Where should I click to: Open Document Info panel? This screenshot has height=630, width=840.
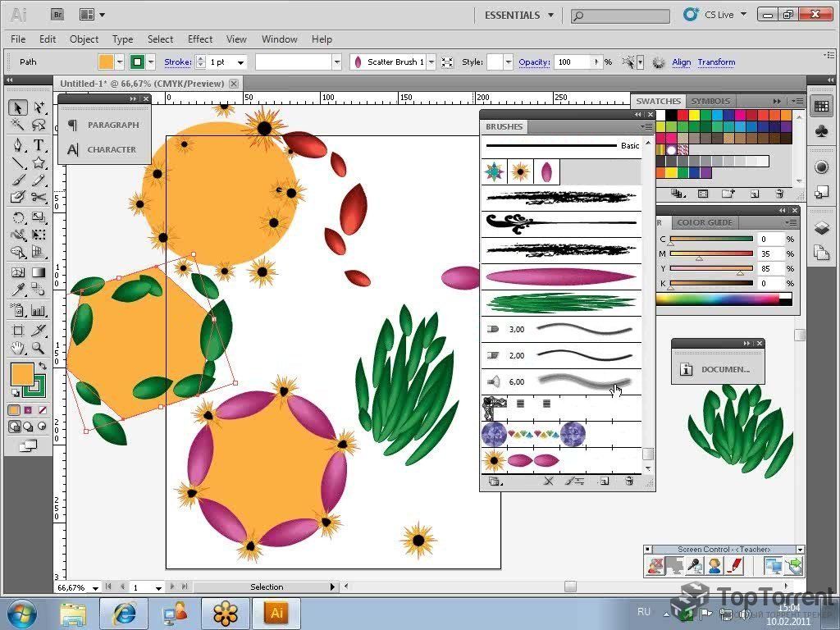tap(718, 369)
